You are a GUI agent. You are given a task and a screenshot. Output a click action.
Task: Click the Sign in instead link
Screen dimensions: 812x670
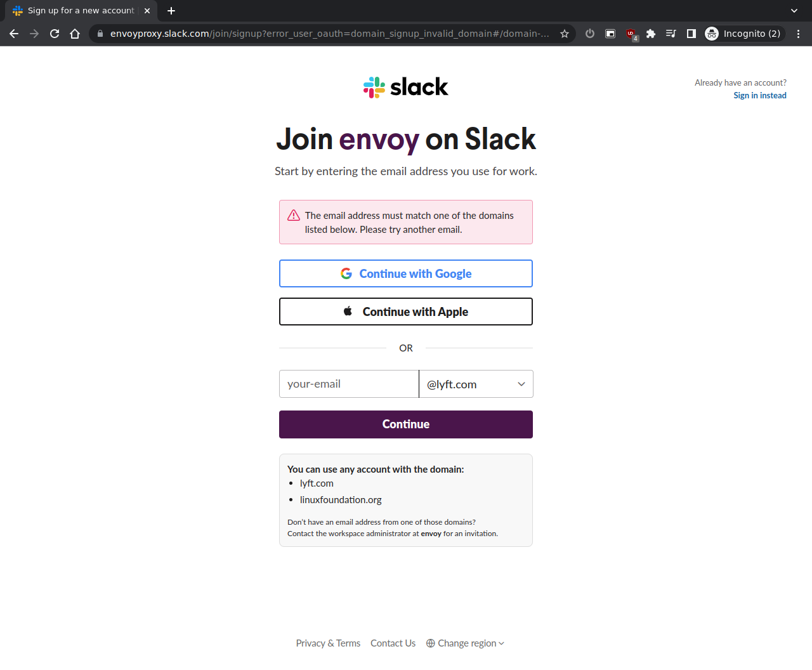coord(759,95)
